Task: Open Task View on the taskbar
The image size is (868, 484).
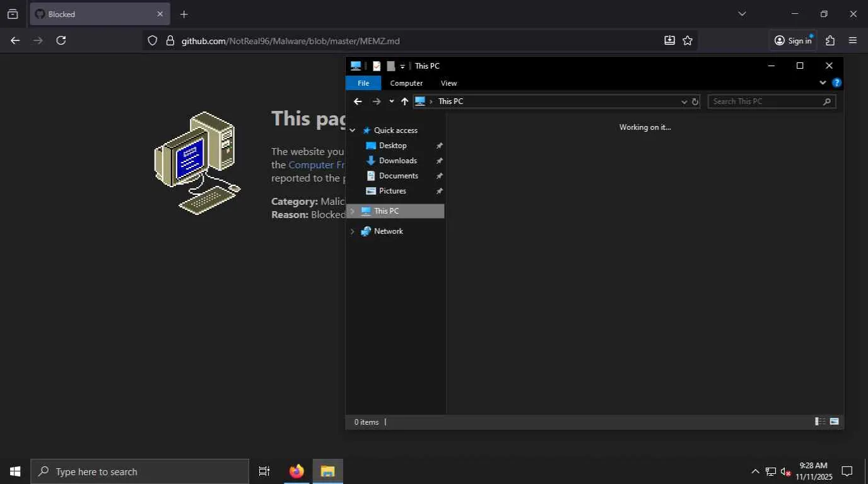Action: click(264, 471)
